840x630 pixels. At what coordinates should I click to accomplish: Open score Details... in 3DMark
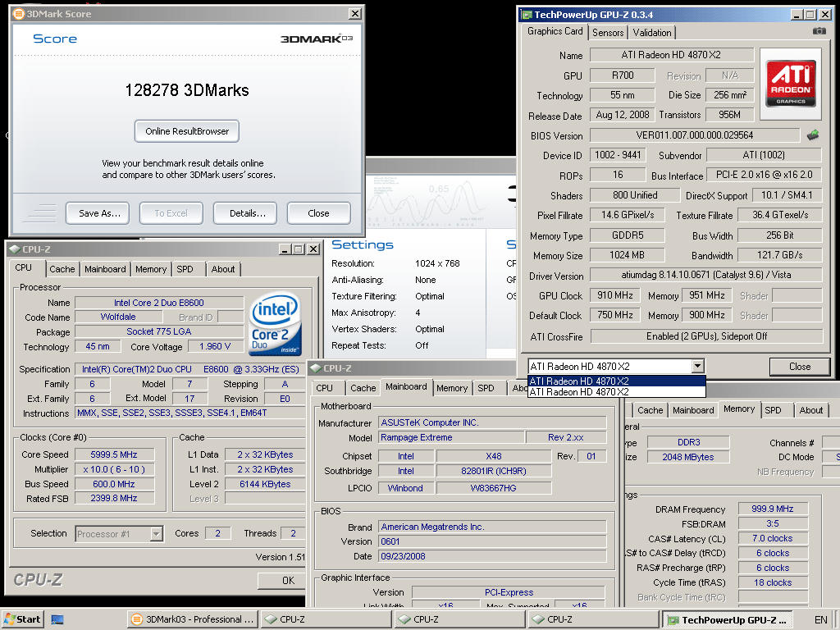click(x=244, y=213)
